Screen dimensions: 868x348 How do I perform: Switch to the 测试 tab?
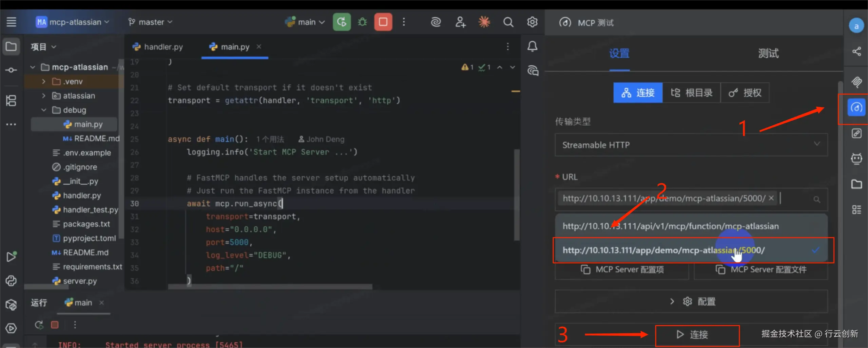coord(768,53)
